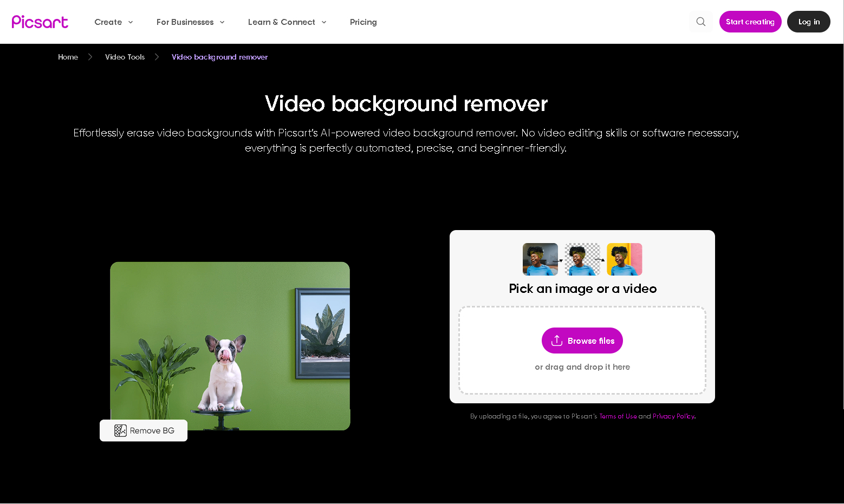Select the original portrait thumbnail
Screen dimensions: 844x504
[x=540, y=259]
